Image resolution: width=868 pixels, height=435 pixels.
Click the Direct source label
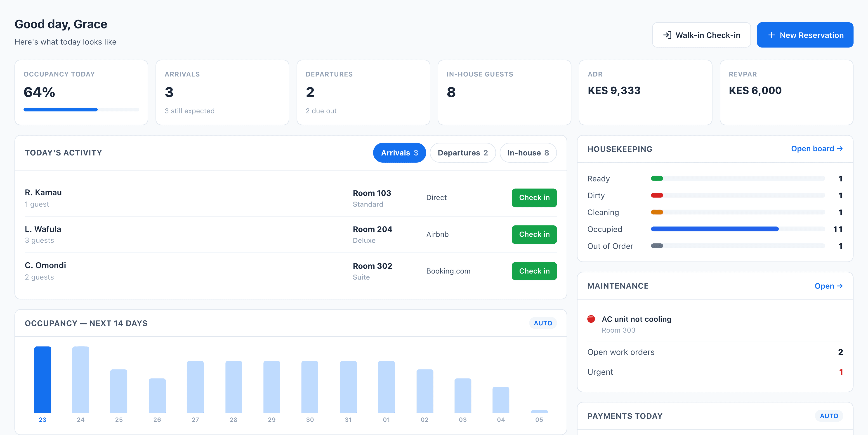click(x=436, y=198)
